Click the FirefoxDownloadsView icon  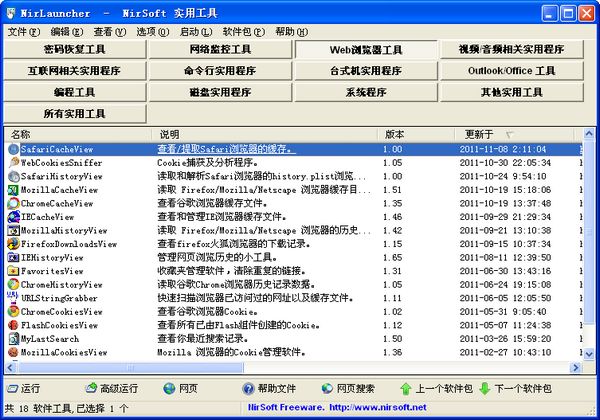coord(13,243)
